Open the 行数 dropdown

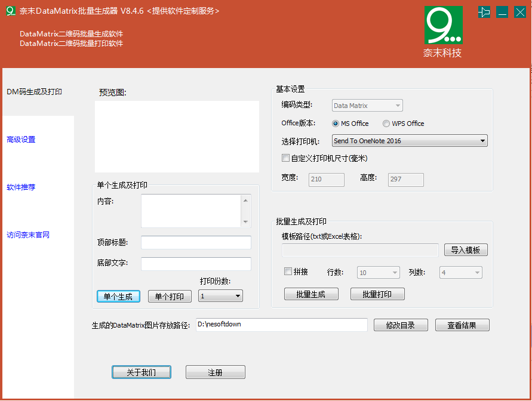point(379,273)
